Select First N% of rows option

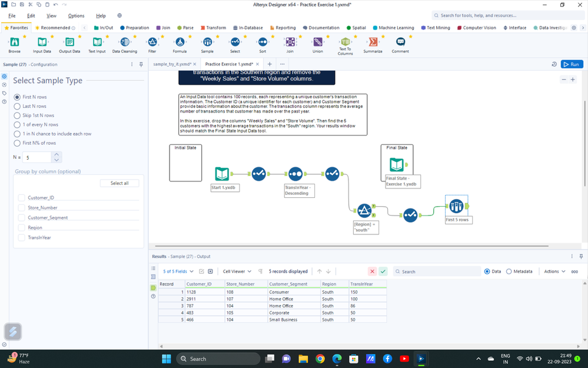[17, 143]
